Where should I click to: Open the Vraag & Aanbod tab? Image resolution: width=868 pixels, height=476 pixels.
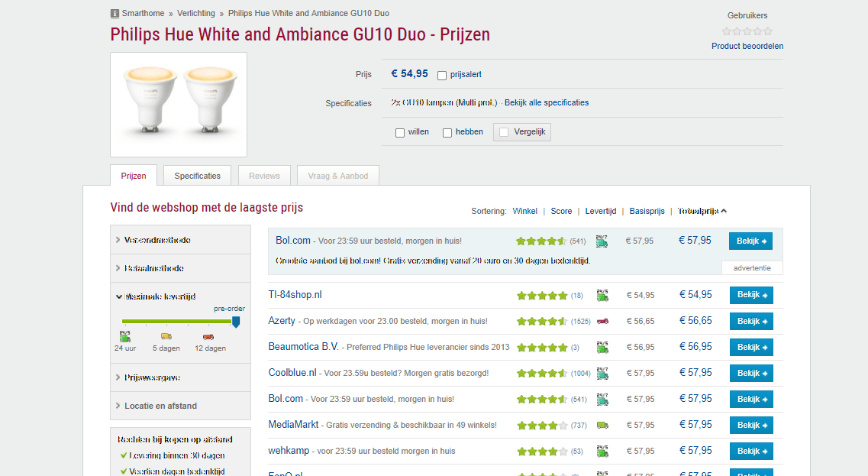[338, 176]
